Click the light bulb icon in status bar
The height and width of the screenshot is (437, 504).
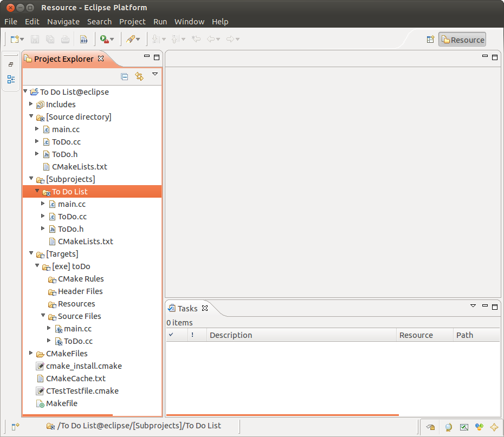pos(448,427)
